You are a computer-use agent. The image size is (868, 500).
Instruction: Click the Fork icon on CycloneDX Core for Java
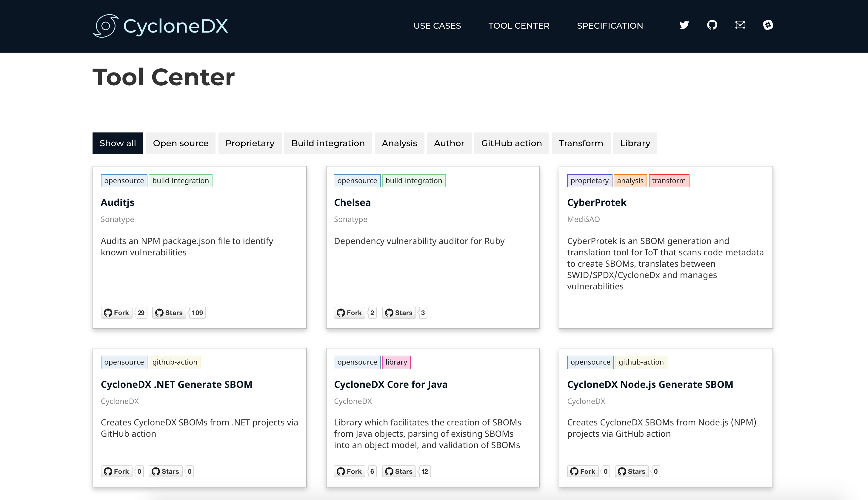[341, 471]
